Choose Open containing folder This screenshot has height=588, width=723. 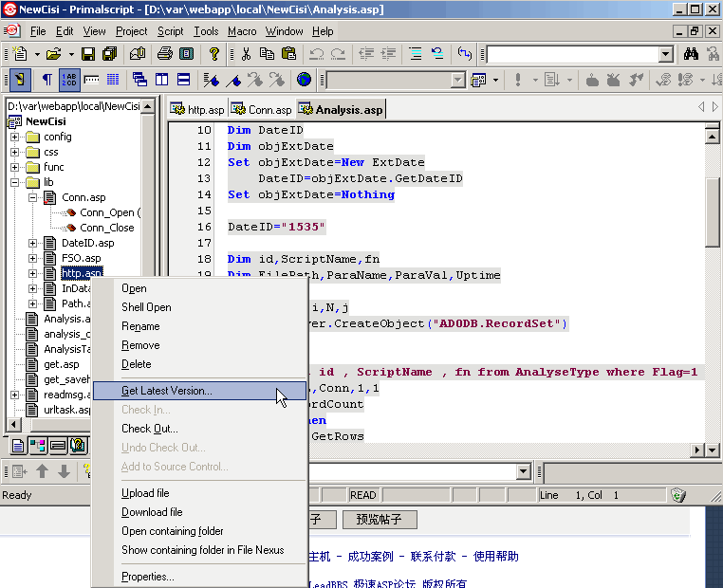point(199,531)
